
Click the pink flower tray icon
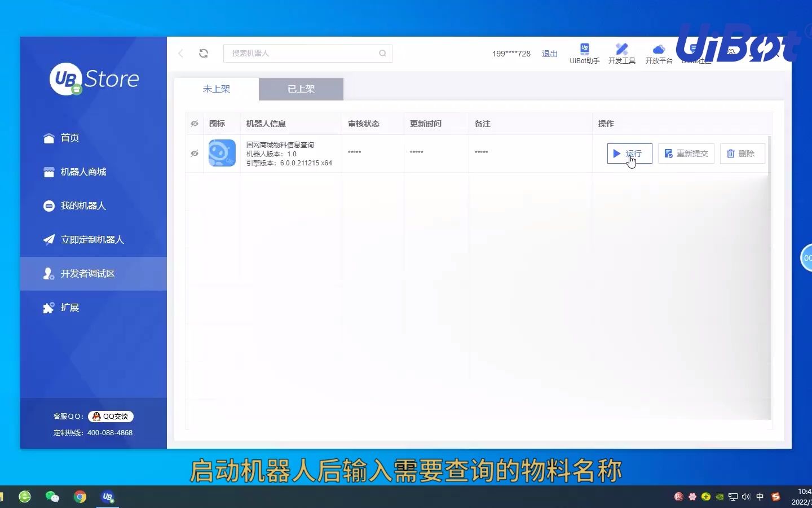pyautogui.click(x=692, y=497)
